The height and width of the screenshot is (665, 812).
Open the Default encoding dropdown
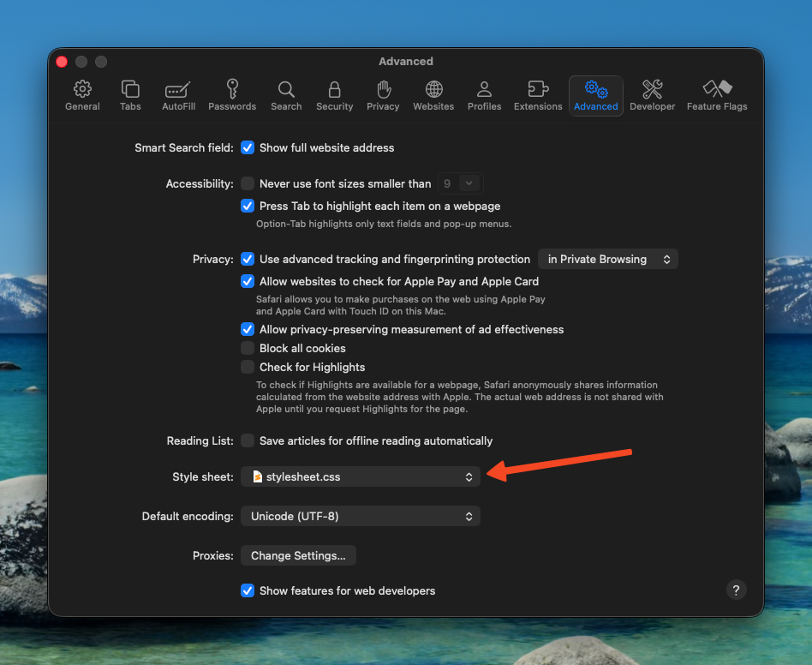pos(360,516)
